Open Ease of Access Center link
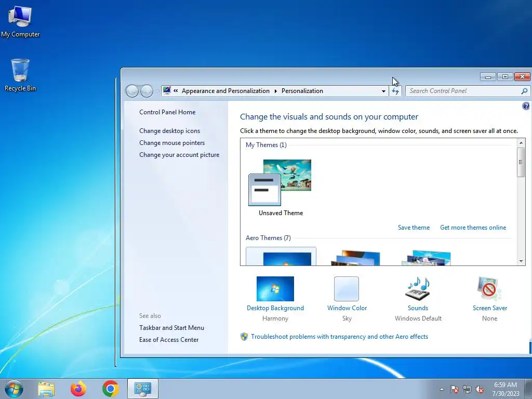This screenshot has height=399, width=532. pos(169,340)
